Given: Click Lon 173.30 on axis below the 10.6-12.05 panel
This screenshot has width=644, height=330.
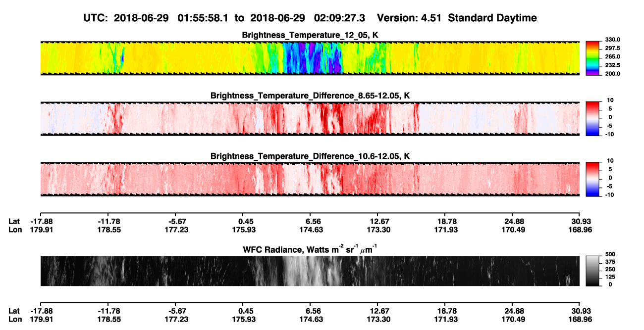Looking at the screenshot, I should point(377,230).
